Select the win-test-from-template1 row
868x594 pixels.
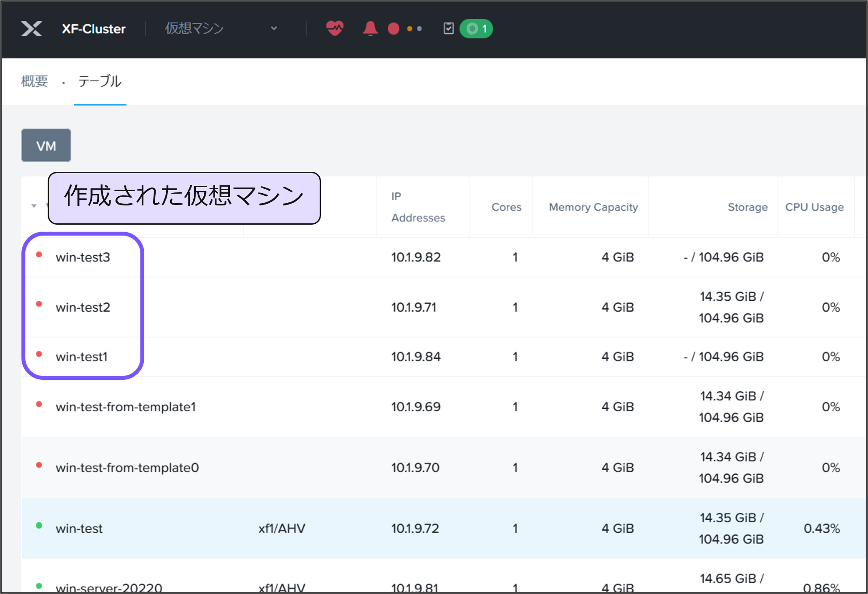coord(125,407)
